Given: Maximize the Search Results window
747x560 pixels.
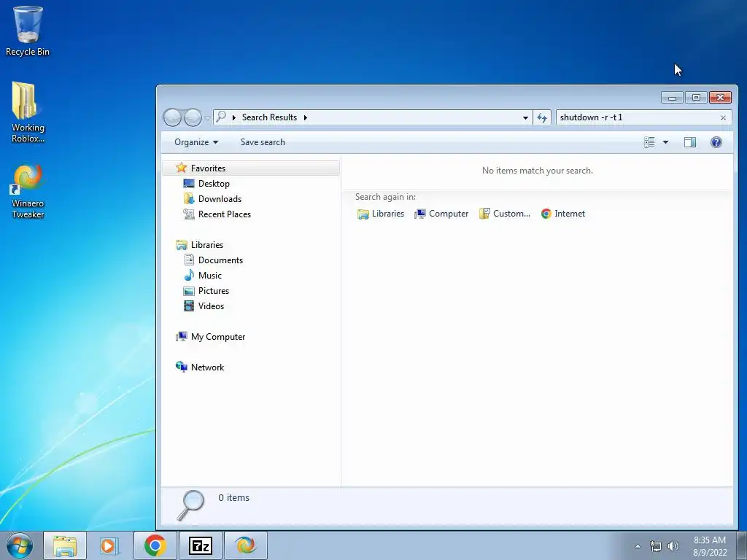Looking at the screenshot, I should pyautogui.click(x=696, y=98).
